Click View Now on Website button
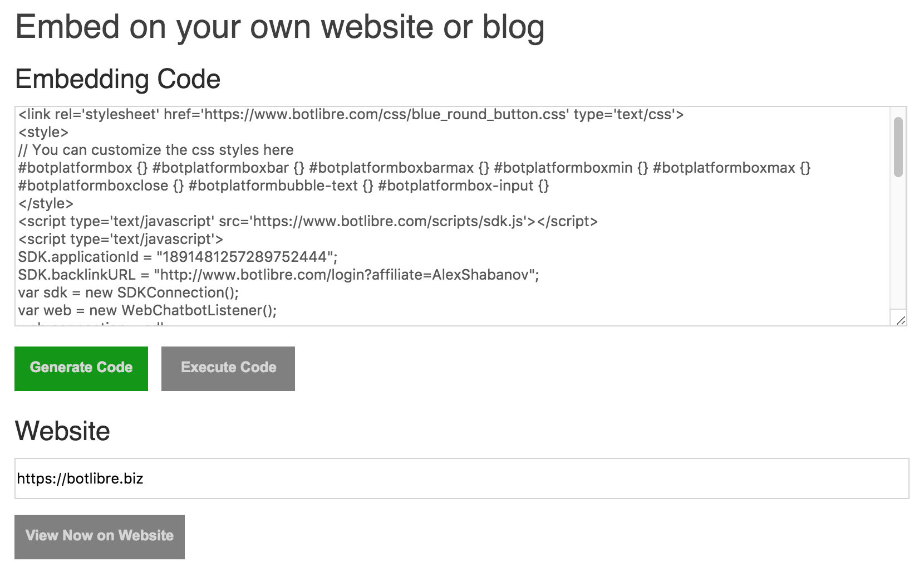924x566 pixels. pyautogui.click(x=100, y=536)
